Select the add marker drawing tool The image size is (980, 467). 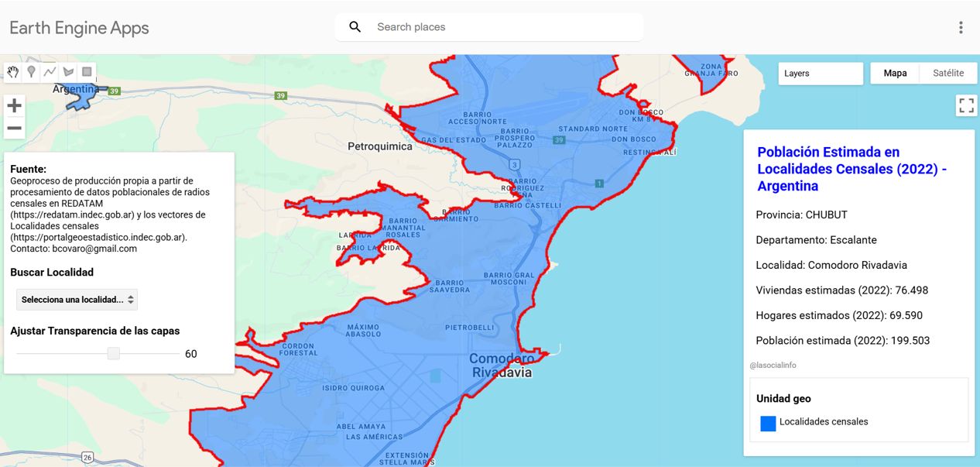31,72
